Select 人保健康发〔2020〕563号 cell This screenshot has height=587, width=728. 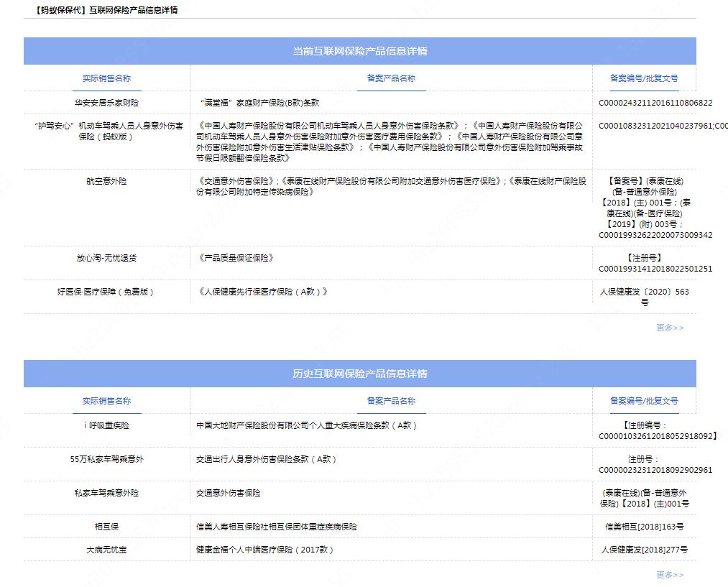pyautogui.click(x=645, y=297)
